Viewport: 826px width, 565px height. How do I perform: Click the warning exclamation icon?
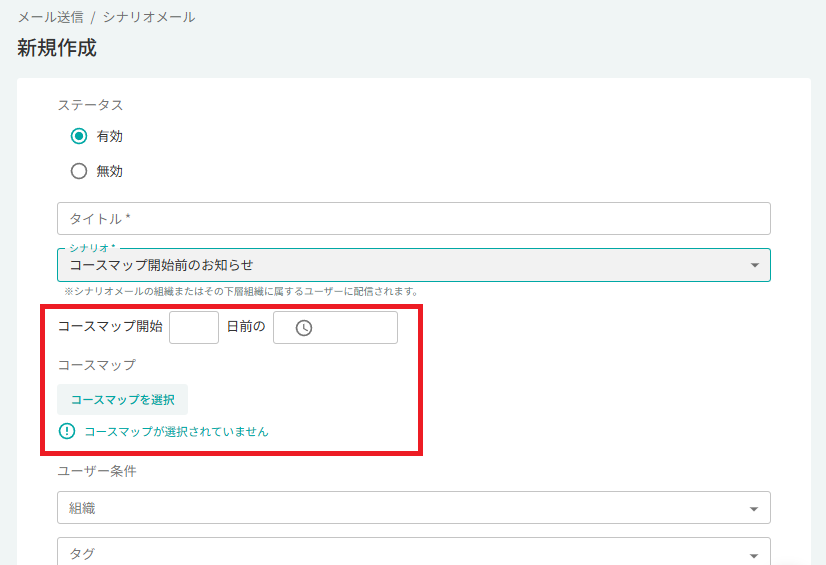(x=67, y=431)
